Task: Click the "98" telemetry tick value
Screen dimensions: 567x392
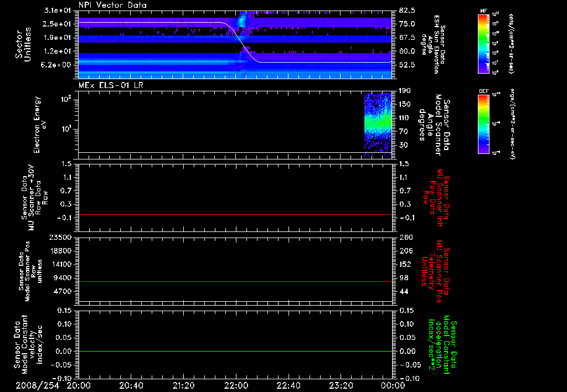Action: click(403, 278)
